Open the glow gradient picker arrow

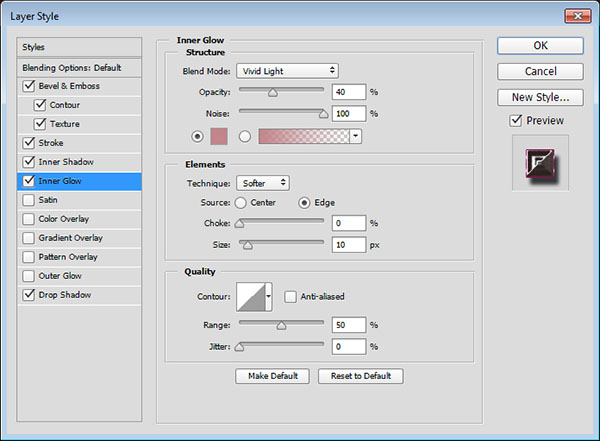355,136
